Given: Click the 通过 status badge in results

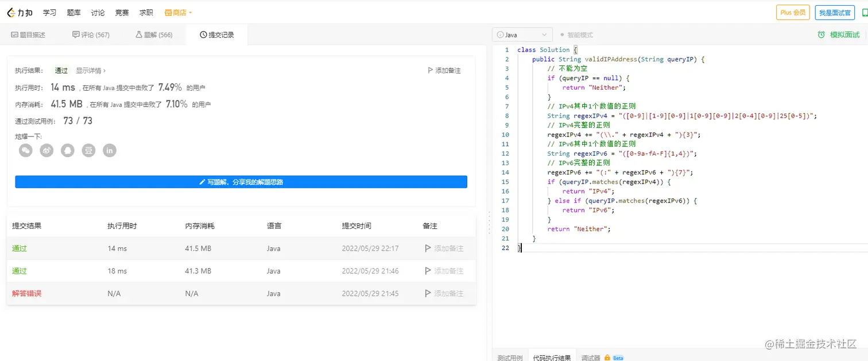Looking at the screenshot, I should point(61,71).
